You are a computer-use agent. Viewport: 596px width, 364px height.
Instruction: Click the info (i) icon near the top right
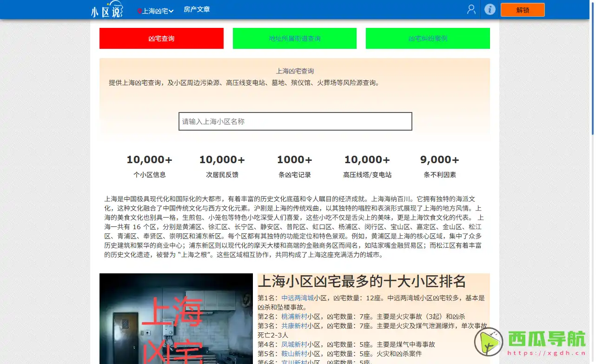[490, 9]
